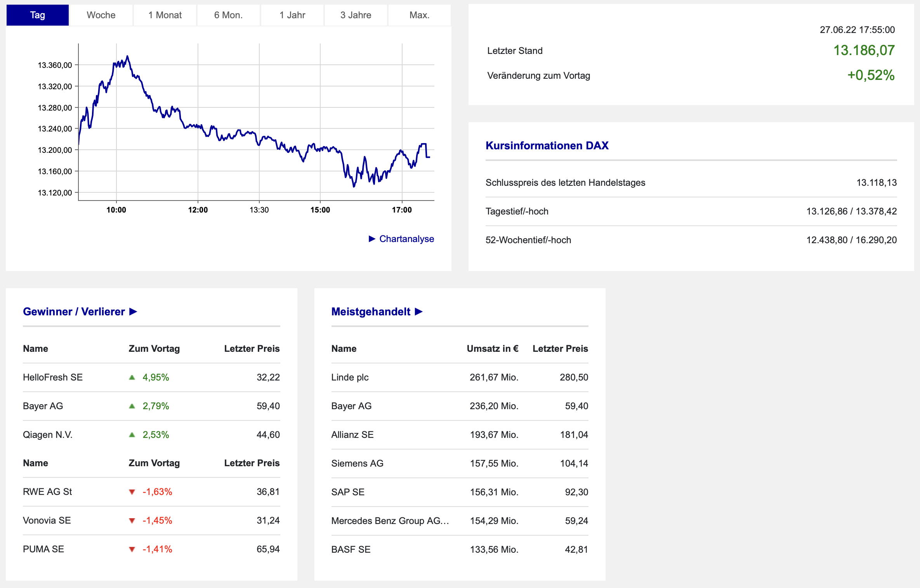Screen dimensions: 920x588
Task: Open the Chartanalyse link
Action: click(x=406, y=239)
